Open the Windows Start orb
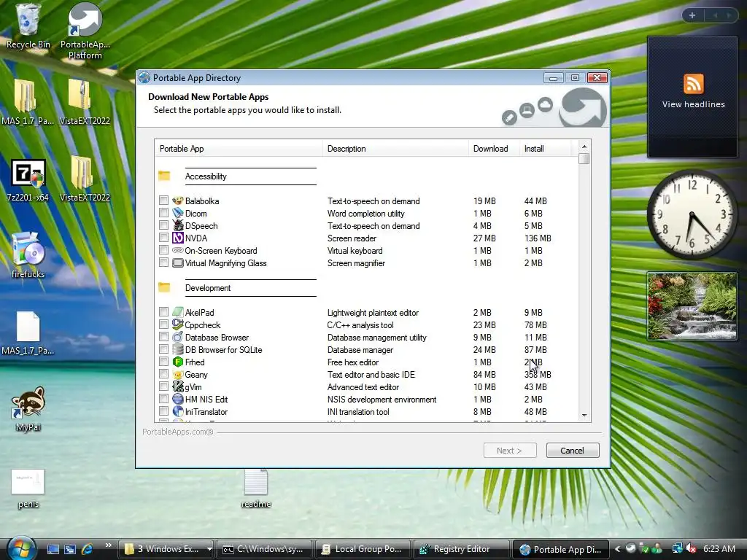Screen dimensions: 747x560 [21, 548]
